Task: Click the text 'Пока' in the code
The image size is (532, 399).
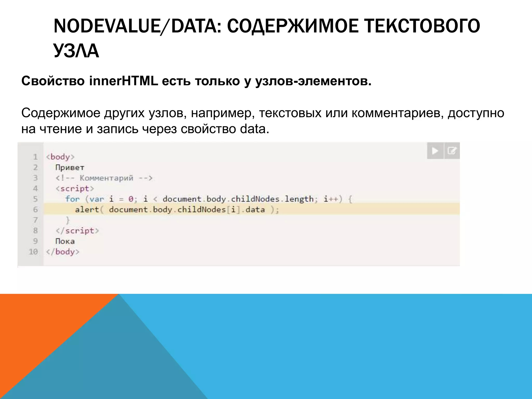Action: click(65, 241)
